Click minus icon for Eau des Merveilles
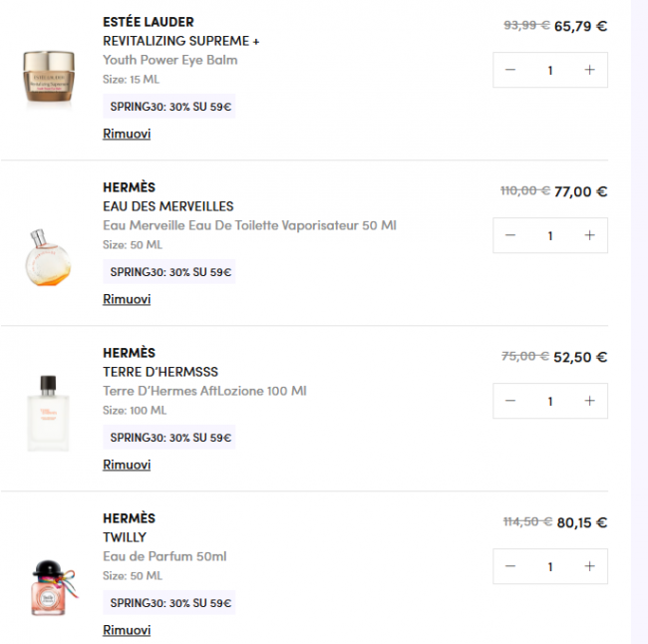Image resolution: width=648 pixels, height=644 pixels. (x=510, y=235)
